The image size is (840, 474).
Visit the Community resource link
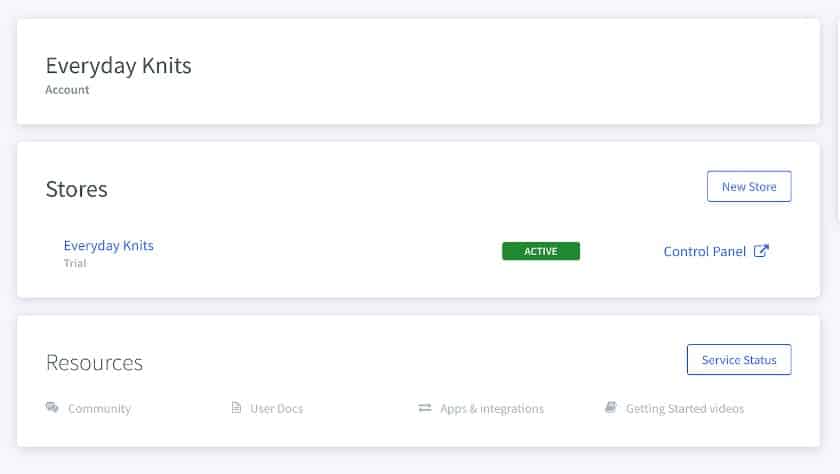(x=99, y=409)
